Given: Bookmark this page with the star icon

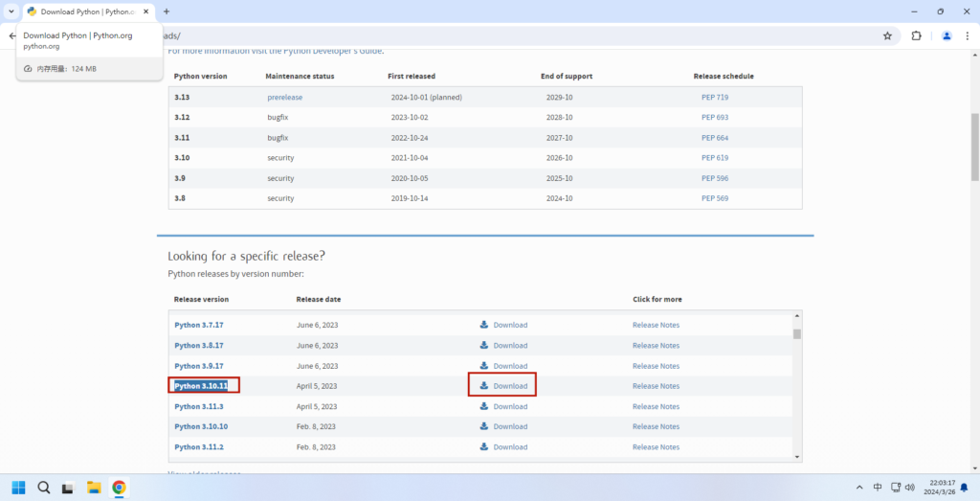Looking at the screenshot, I should tap(887, 36).
